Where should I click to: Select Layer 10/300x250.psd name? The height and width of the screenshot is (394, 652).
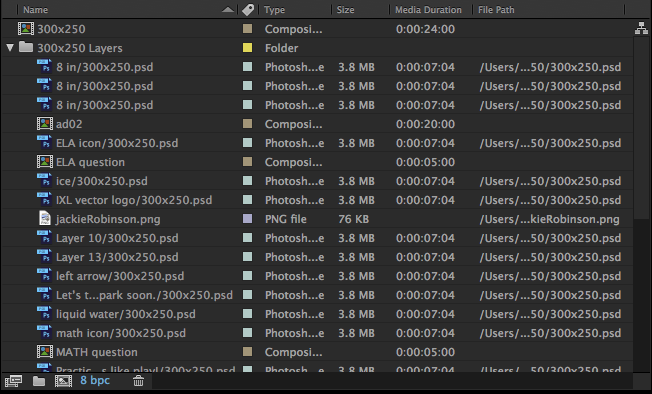[117, 238]
